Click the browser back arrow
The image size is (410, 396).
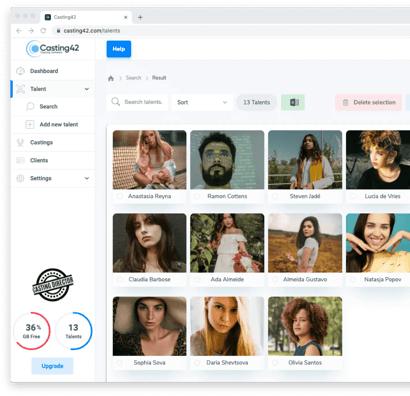tap(19, 31)
